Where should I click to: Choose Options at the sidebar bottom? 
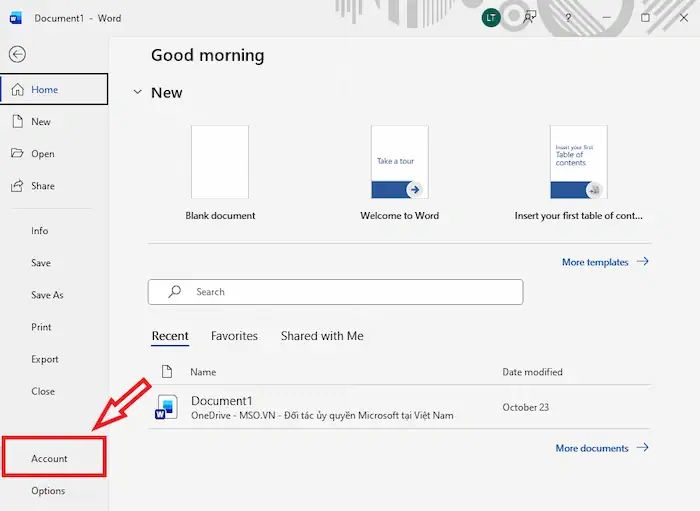tap(48, 491)
